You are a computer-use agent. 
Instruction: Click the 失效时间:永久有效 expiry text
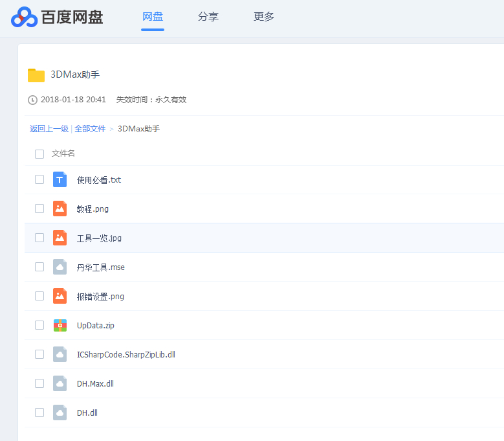pos(151,100)
